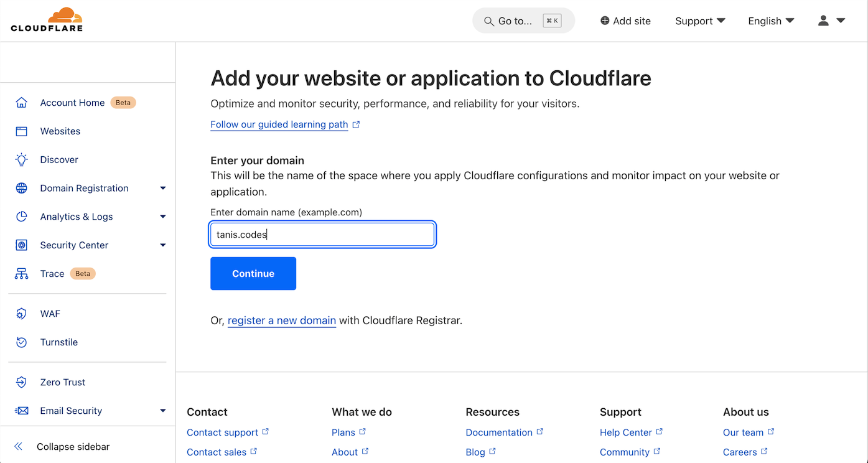Open Discover via its lightbulb icon
Image resolution: width=868 pixels, height=463 pixels.
(x=22, y=159)
